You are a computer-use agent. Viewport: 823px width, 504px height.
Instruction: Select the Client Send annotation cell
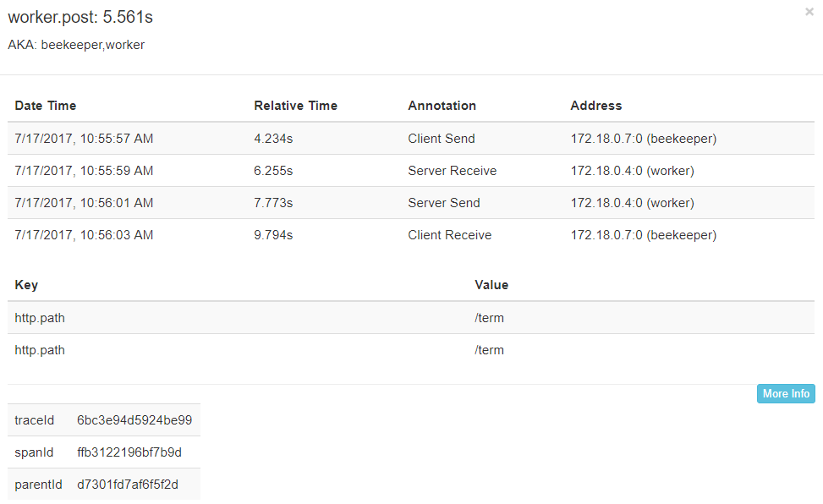(x=441, y=139)
